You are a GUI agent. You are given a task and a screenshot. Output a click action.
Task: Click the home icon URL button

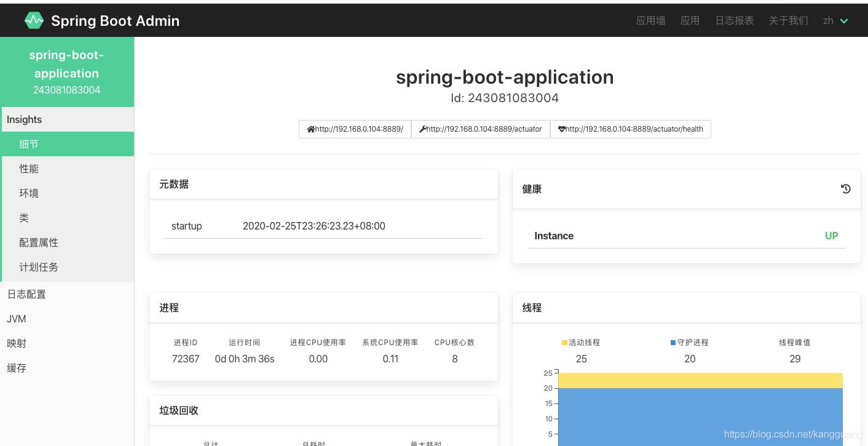(355, 129)
